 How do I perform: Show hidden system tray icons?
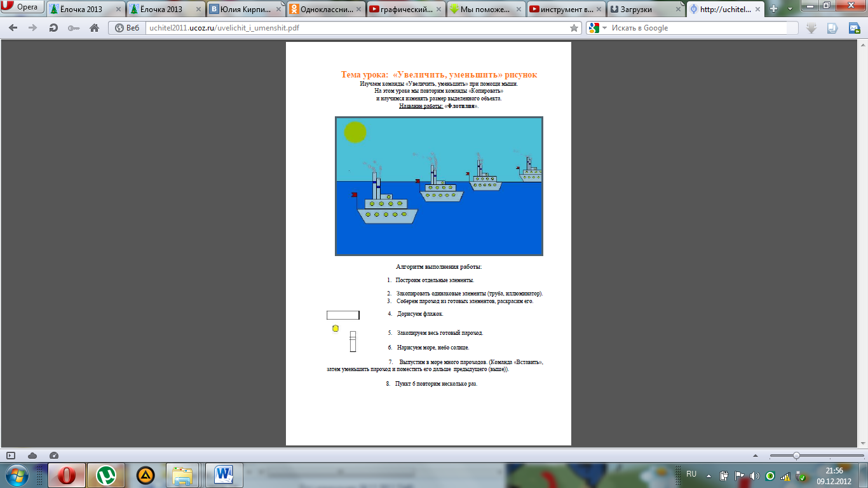pos(710,475)
